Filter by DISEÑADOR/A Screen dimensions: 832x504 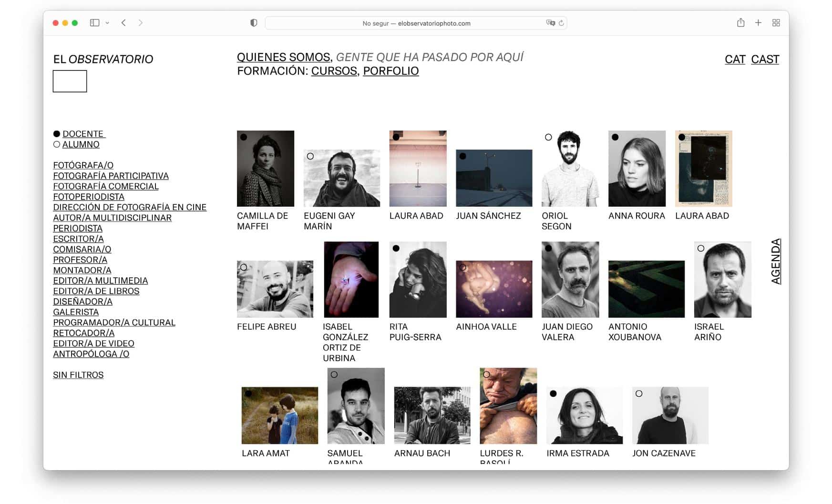pos(82,302)
